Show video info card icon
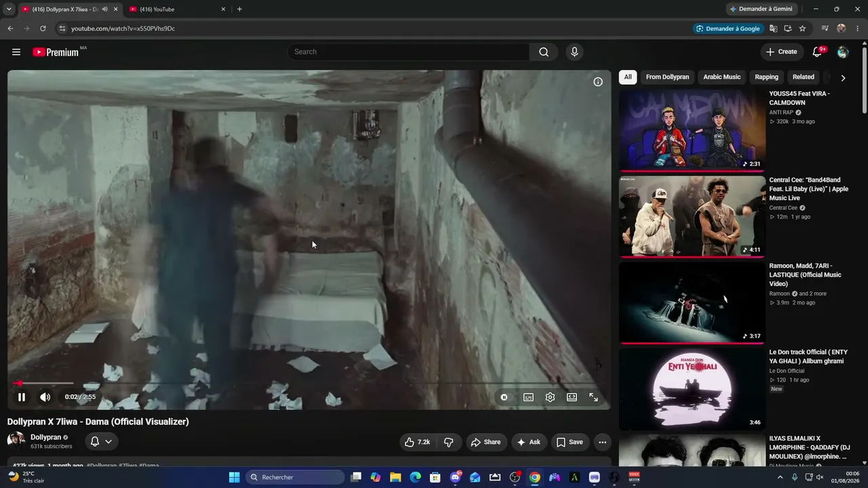Image resolution: width=868 pixels, height=488 pixels. point(598,82)
